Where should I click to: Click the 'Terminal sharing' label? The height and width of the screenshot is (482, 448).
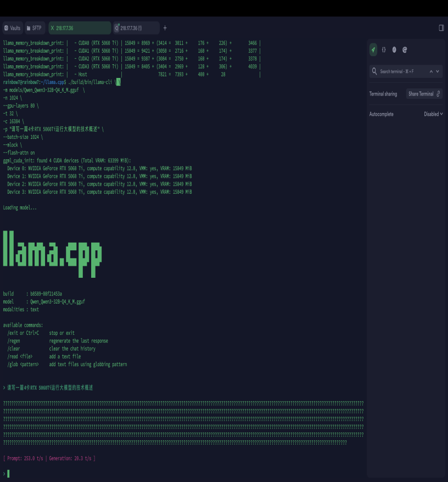tap(383, 94)
